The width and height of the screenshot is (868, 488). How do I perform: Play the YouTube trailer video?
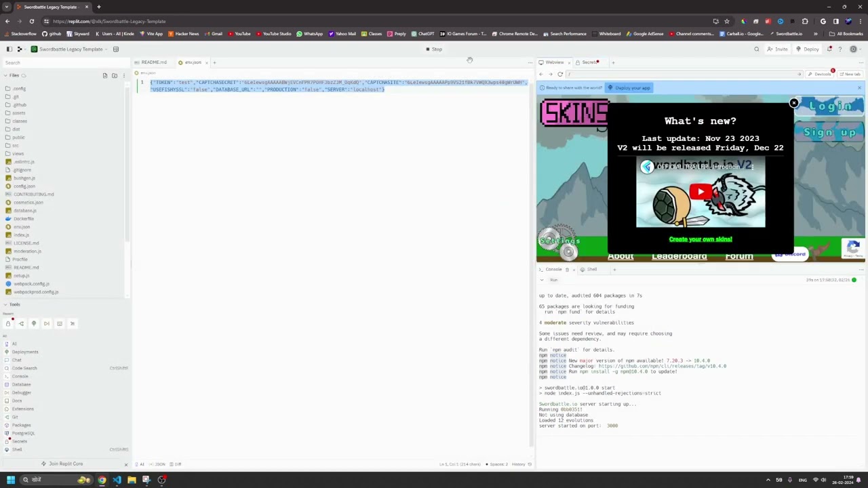pos(701,192)
